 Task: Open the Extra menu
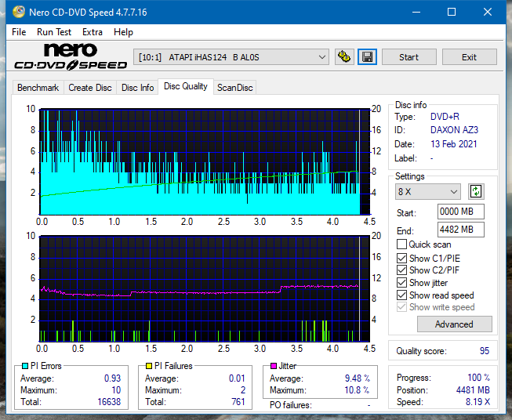(93, 32)
